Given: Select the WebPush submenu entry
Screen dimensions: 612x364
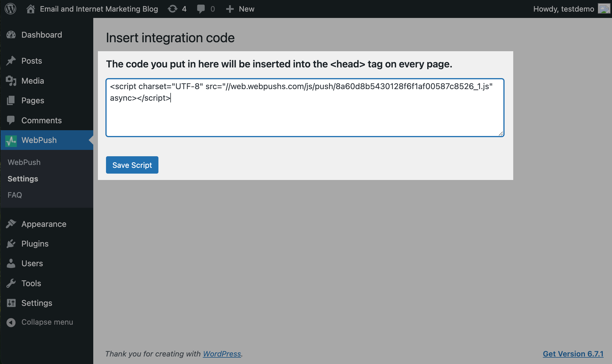Looking at the screenshot, I should click(x=24, y=162).
